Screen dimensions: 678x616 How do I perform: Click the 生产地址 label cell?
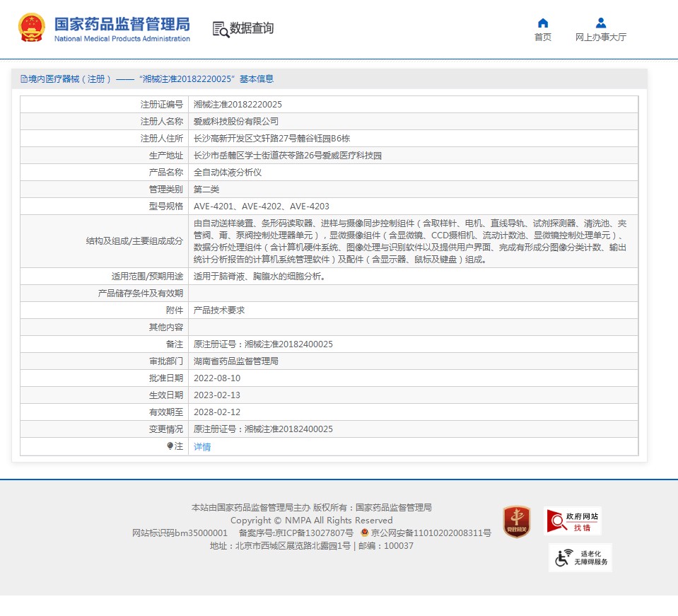(x=104, y=156)
